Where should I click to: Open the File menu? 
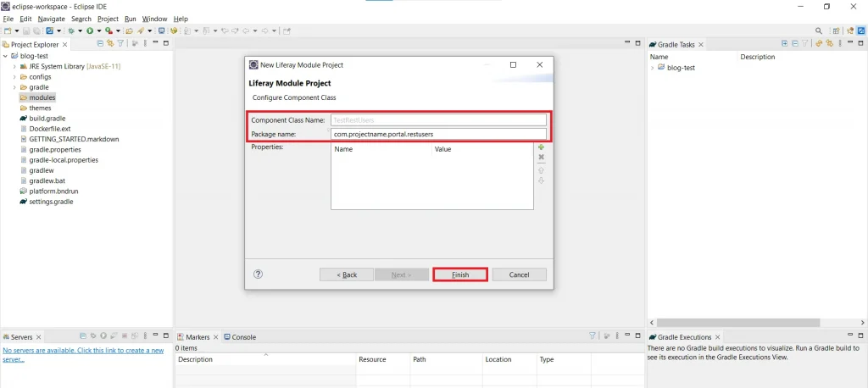pyautogui.click(x=8, y=19)
